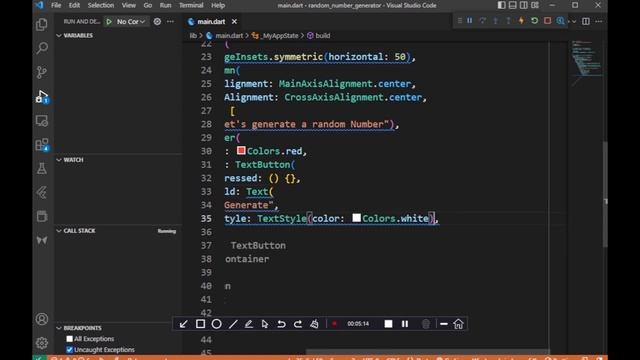Viewport: 640px width, 360px height.
Task: Click the red Colors.red swatch
Action: click(x=241, y=151)
